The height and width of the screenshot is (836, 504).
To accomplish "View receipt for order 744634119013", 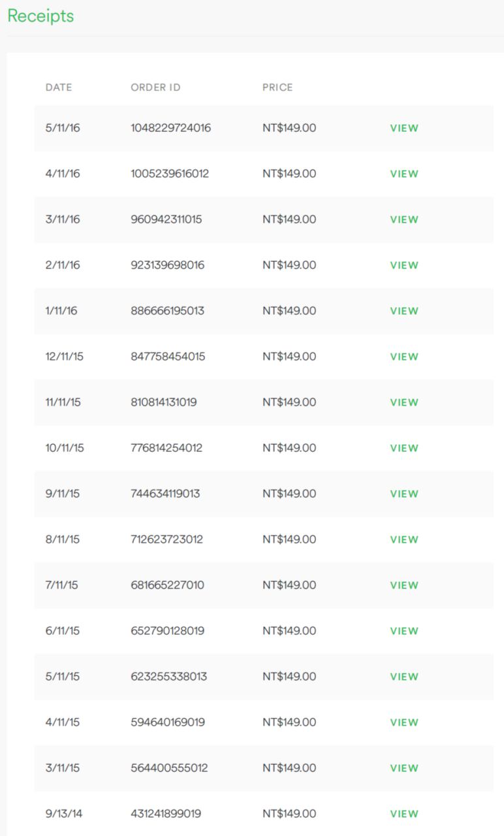I will coord(404,494).
